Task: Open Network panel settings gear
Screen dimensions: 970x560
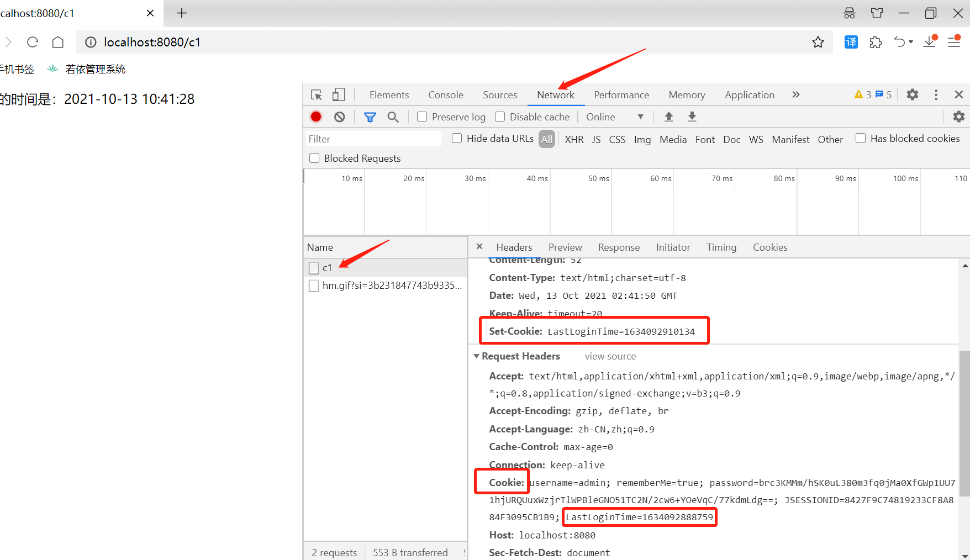Action: pyautogui.click(x=959, y=117)
